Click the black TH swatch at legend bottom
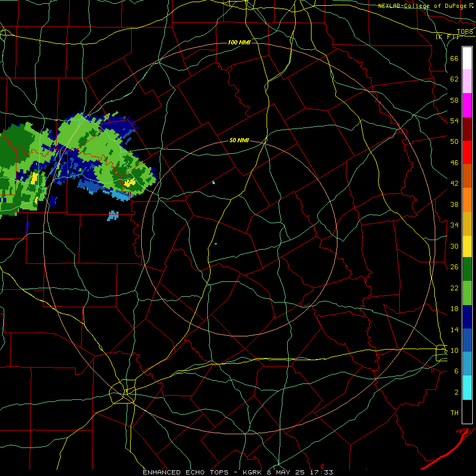Image resolution: width=476 pixels, height=476 pixels. coord(467,411)
